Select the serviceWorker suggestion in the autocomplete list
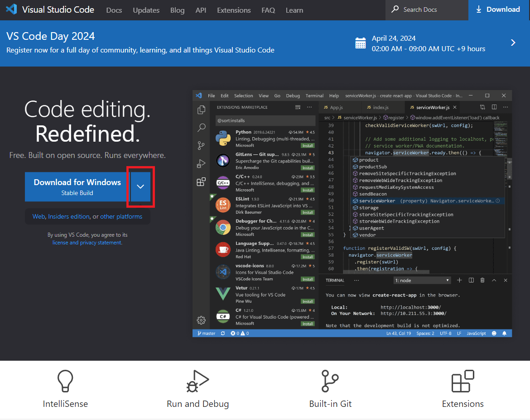530x420 pixels. (x=428, y=201)
